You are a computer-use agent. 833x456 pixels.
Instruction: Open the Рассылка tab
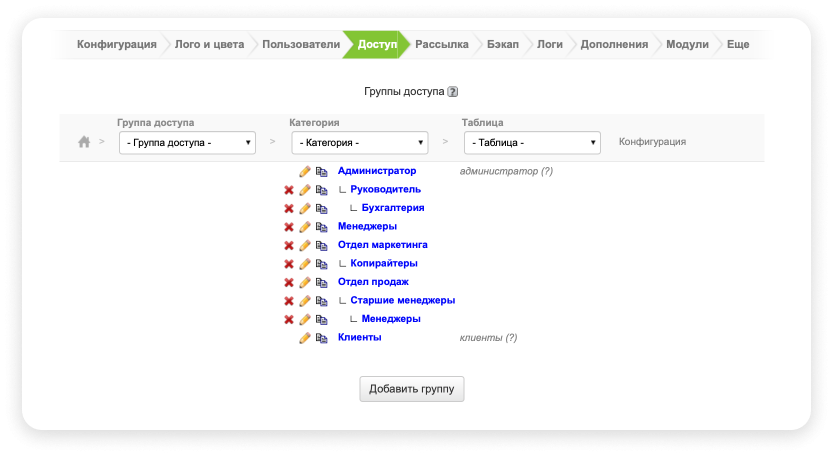click(442, 45)
